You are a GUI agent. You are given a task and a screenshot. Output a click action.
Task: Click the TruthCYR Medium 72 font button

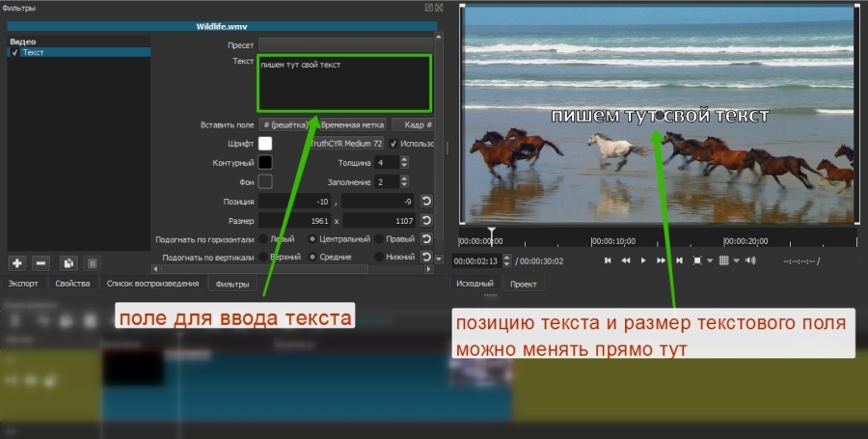point(346,144)
